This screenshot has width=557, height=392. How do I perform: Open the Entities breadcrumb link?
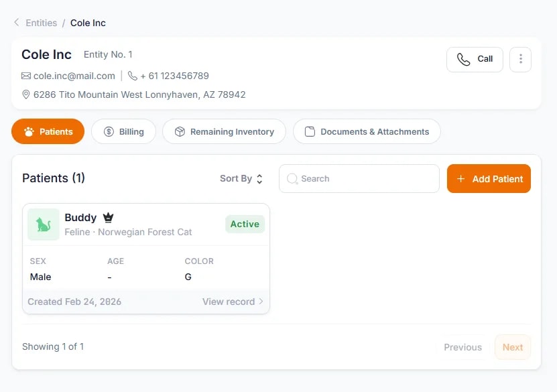[41, 23]
